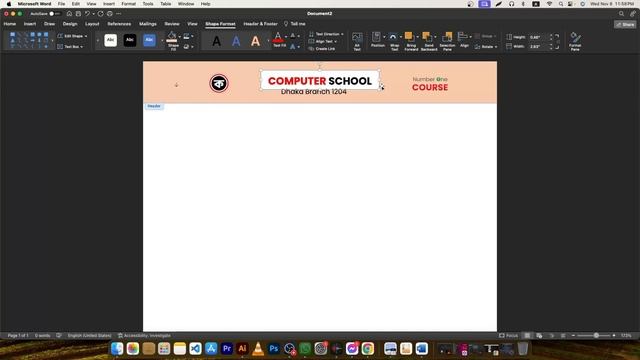The width and height of the screenshot is (640, 360).
Task: Click the Shape Fill paint bucket
Action: tap(172, 37)
